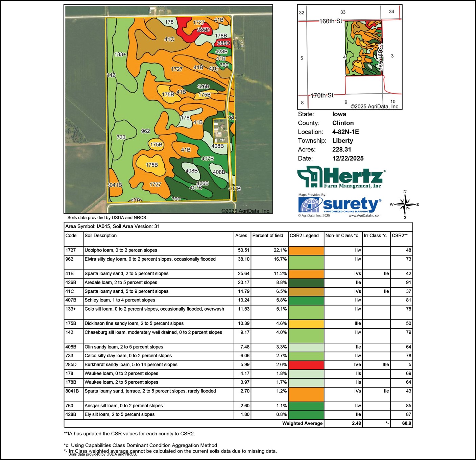Viewport: 476px width, 460px height.
Task: Pick the green swatch for Ely silt loam
Action: click(306, 415)
